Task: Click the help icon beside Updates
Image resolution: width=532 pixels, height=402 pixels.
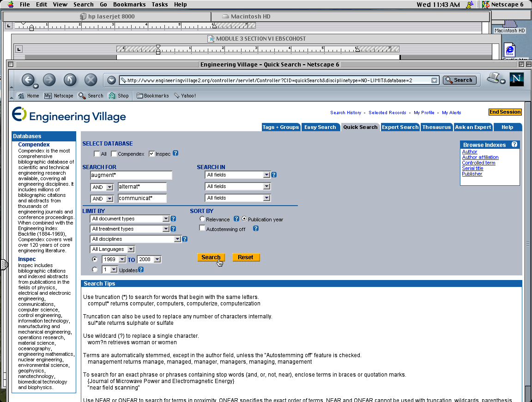Action: point(141,269)
